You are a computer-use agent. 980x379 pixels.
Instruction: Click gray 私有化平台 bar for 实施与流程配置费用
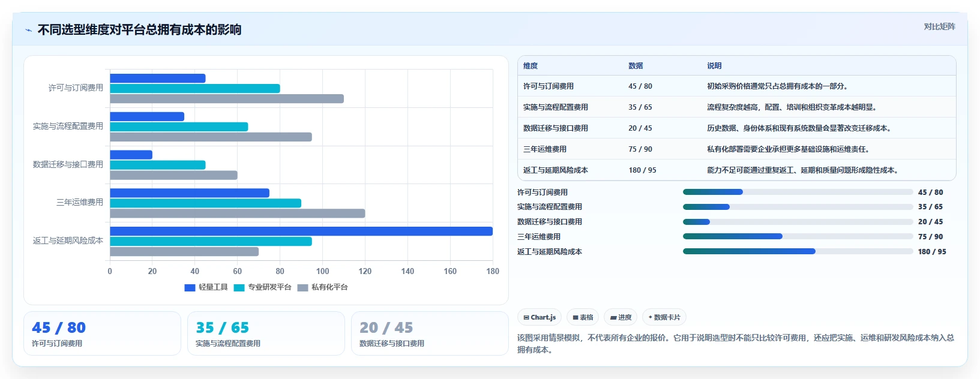pyautogui.click(x=211, y=137)
